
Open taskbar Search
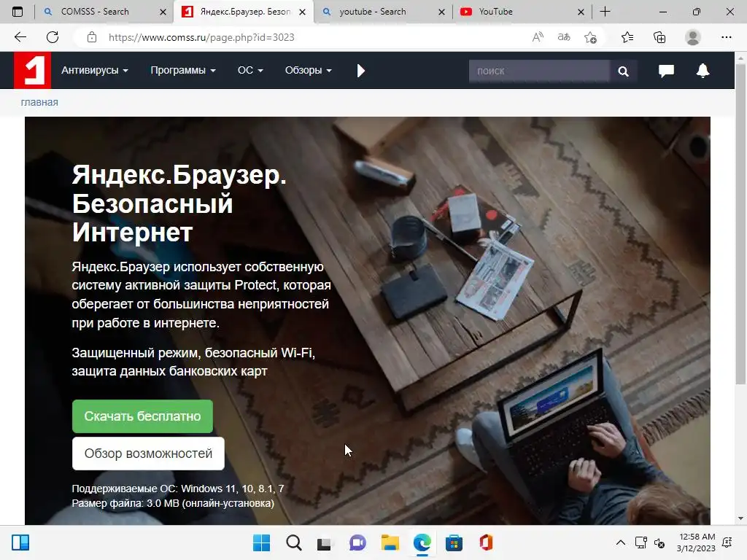(x=293, y=542)
